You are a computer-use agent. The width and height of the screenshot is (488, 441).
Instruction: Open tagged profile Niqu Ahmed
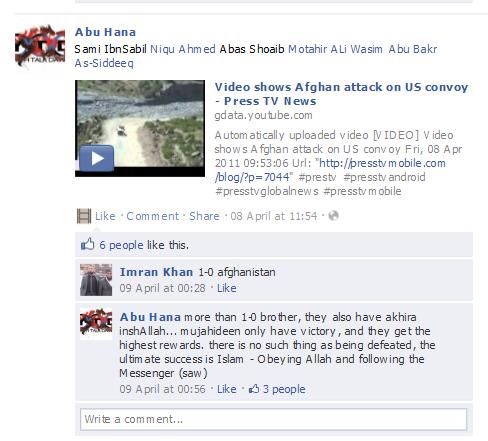(183, 49)
